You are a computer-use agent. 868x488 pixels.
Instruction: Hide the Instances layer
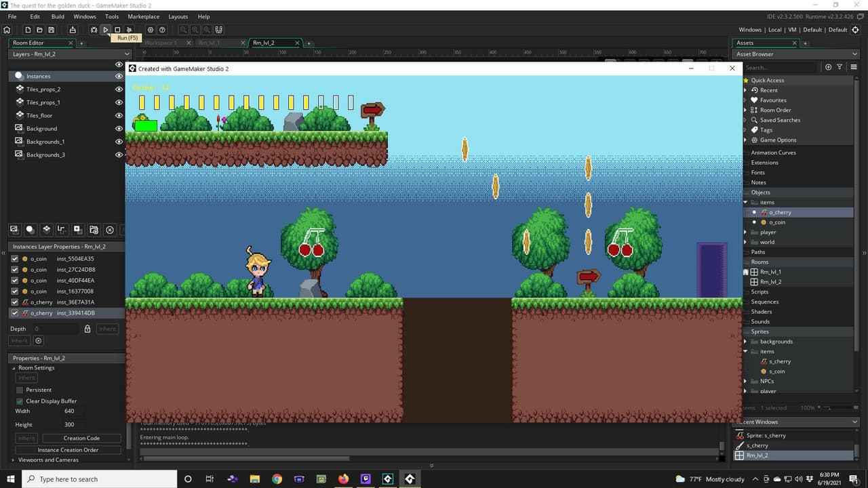[119, 77]
